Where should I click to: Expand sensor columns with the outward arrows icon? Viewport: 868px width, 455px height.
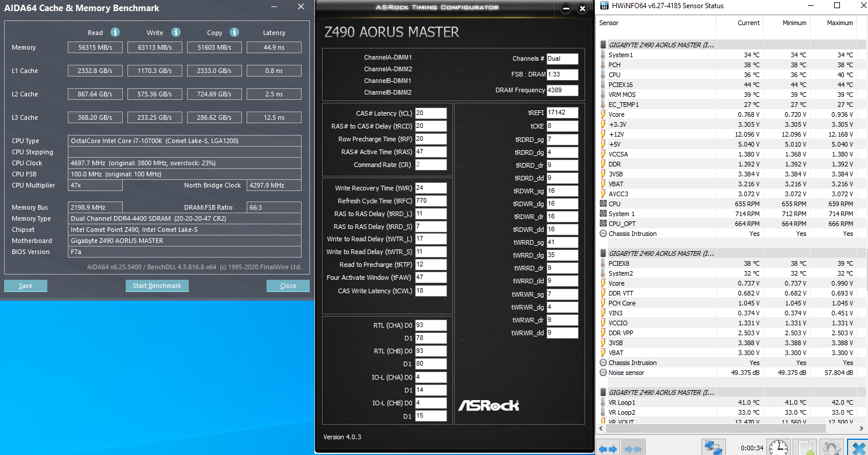coord(608,449)
